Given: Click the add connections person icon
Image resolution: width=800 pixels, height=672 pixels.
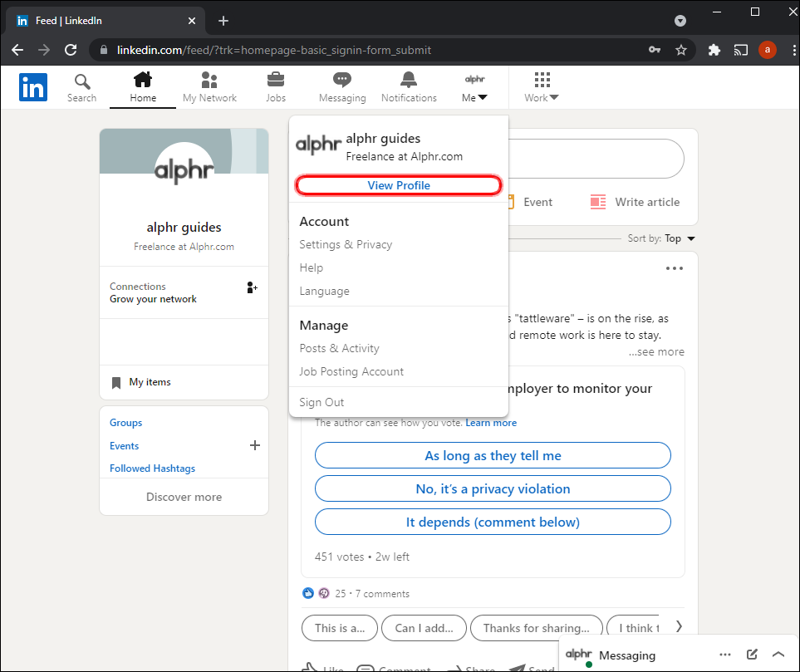Looking at the screenshot, I should coord(252,287).
